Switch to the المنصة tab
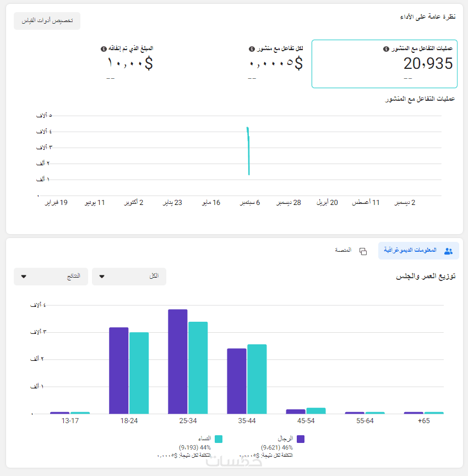Screen dimensions: 468x476 (x=344, y=251)
